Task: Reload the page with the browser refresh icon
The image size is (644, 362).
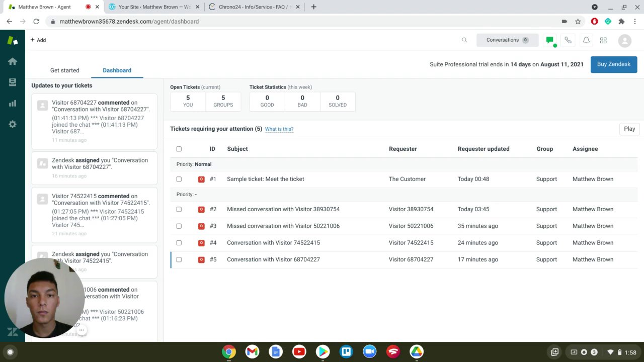Action: click(x=36, y=22)
